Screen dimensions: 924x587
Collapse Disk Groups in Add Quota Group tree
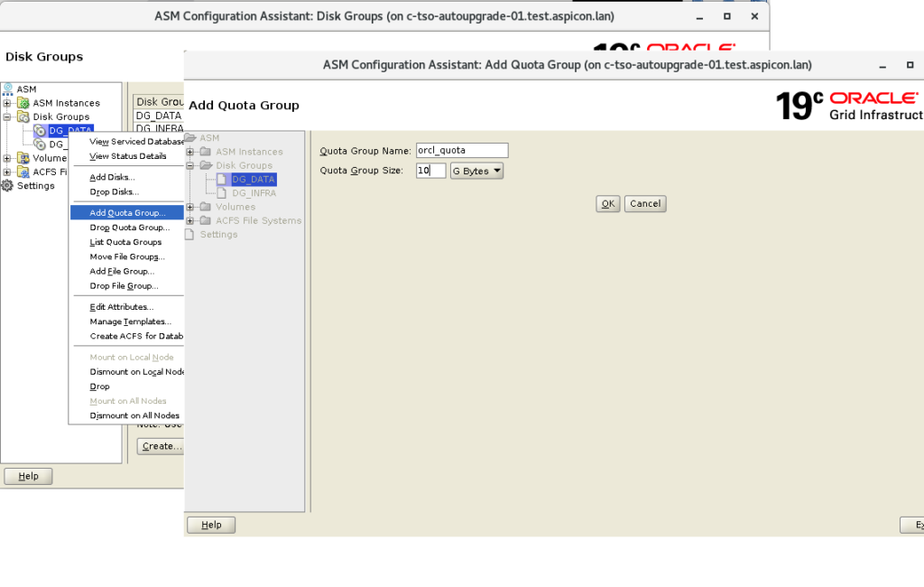pos(190,166)
